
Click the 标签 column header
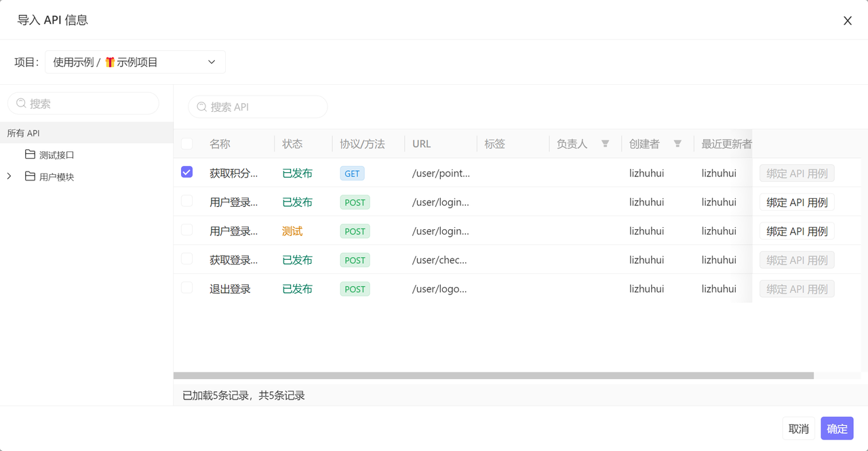tap(494, 144)
